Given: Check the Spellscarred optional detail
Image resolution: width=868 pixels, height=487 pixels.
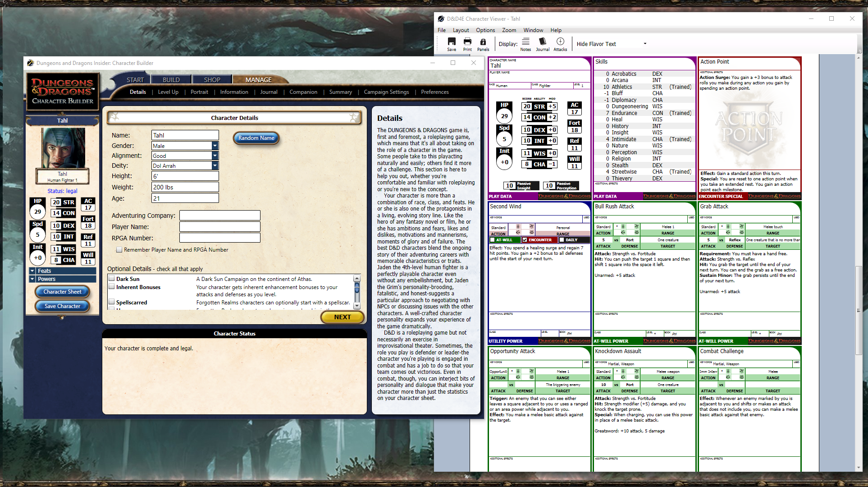Looking at the screenshot, I should click(x=112, y=302).
